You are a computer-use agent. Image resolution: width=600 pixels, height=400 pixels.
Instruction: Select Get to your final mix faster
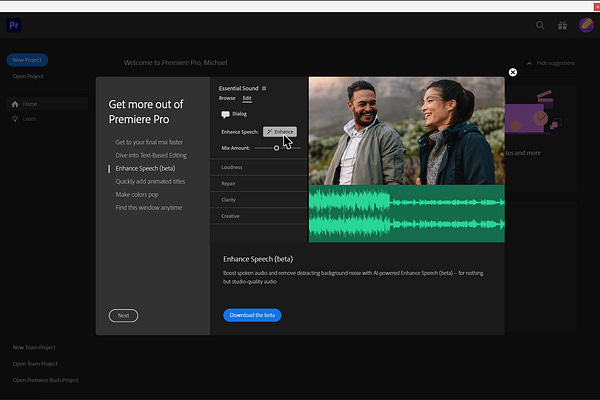pyautogui.click(x=149, y=142)
